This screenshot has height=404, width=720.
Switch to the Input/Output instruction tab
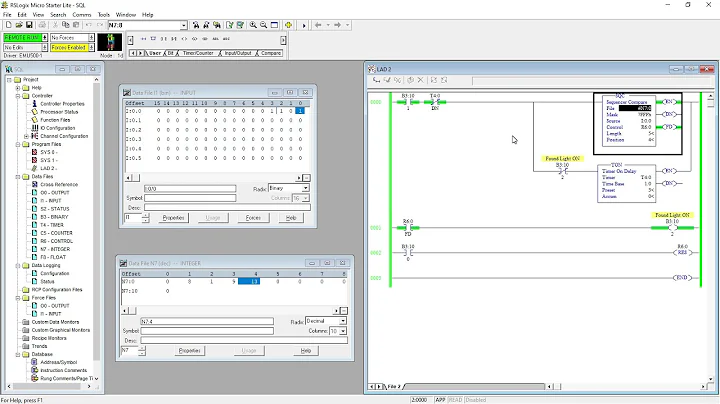pos(238,53)
